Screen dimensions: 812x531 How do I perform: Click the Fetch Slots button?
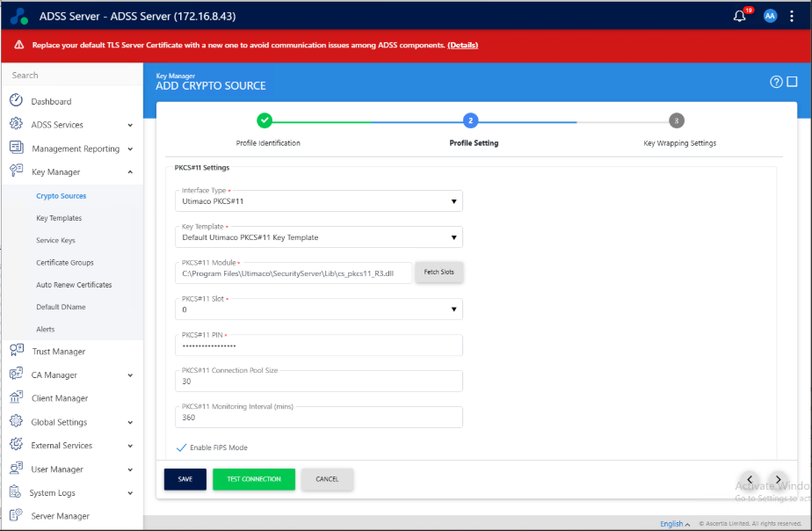coord(439,272)
